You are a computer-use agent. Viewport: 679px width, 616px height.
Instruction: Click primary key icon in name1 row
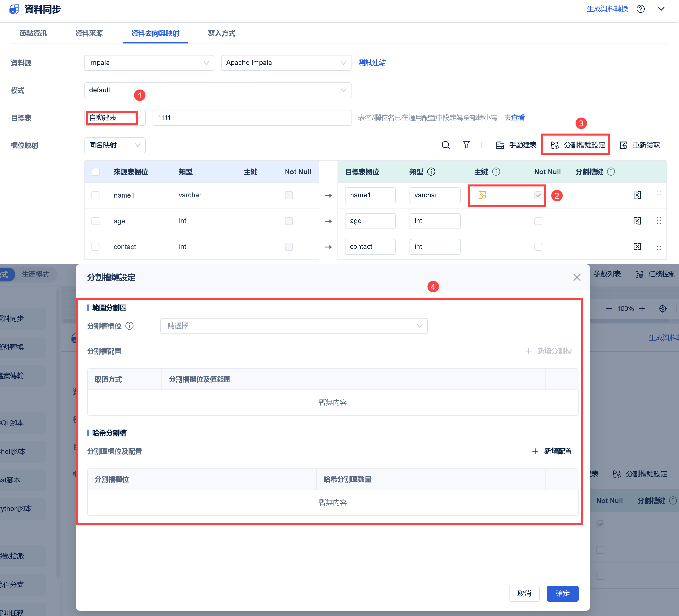pyautogui.click(x=482, y=195)
